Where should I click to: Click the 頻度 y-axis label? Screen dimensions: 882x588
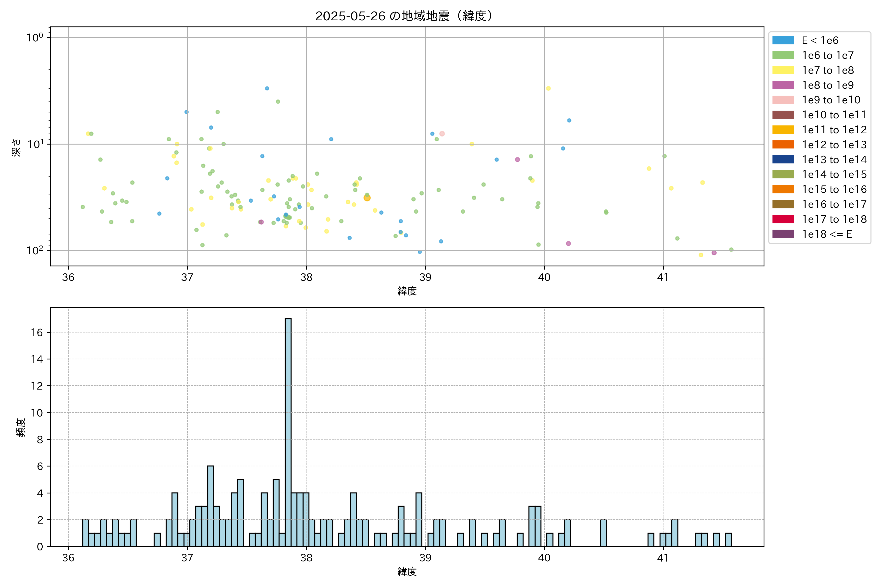[x=21, y=427]
